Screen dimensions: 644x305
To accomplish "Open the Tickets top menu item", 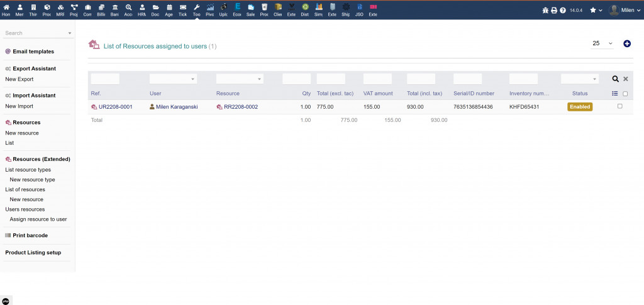I will 182,9.
